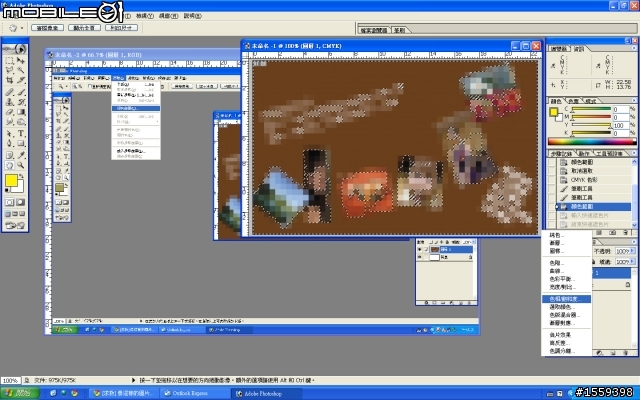Select the Notes tool
Viewport: 640px width, 400px height.
(9, 155)
